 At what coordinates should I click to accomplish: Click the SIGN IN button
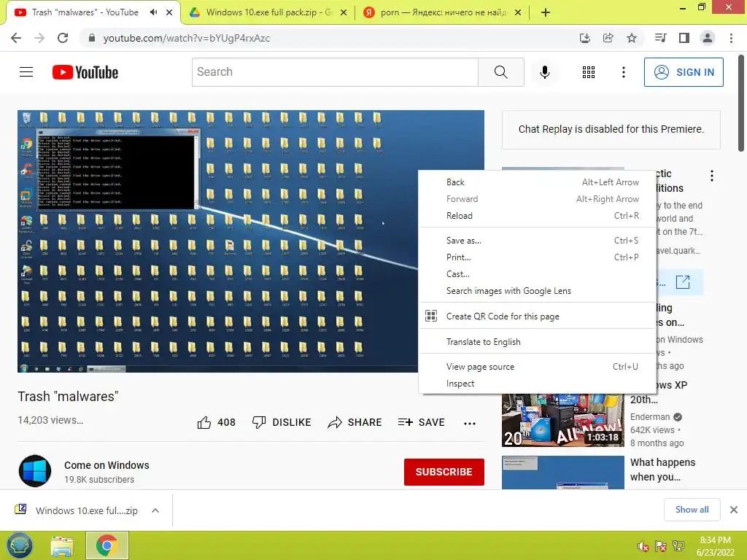coord(684,72)
